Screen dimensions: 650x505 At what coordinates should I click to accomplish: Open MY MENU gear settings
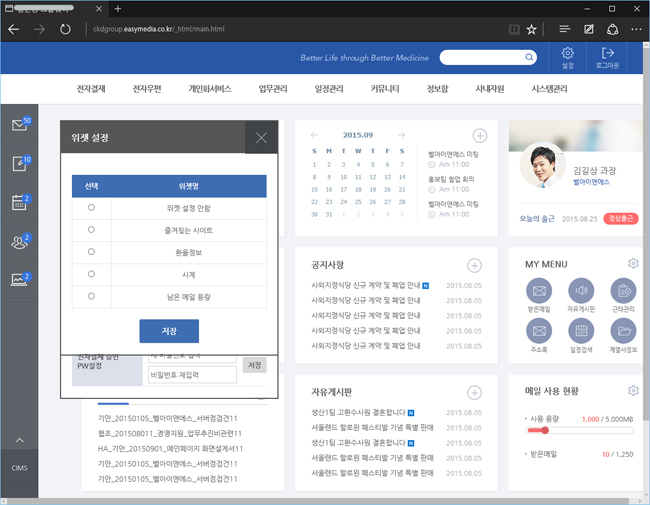coord(633,264)
